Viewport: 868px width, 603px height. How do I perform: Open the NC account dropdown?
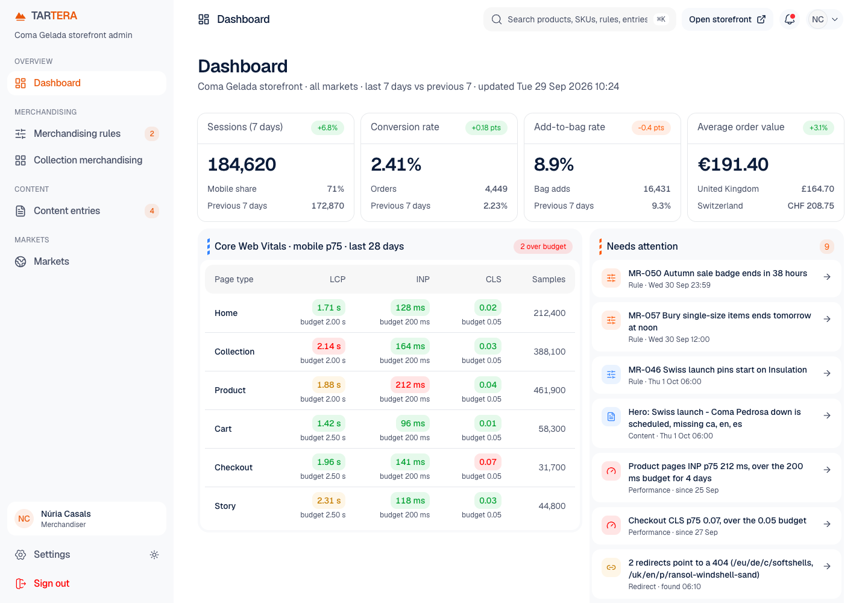tap(825, 19)
